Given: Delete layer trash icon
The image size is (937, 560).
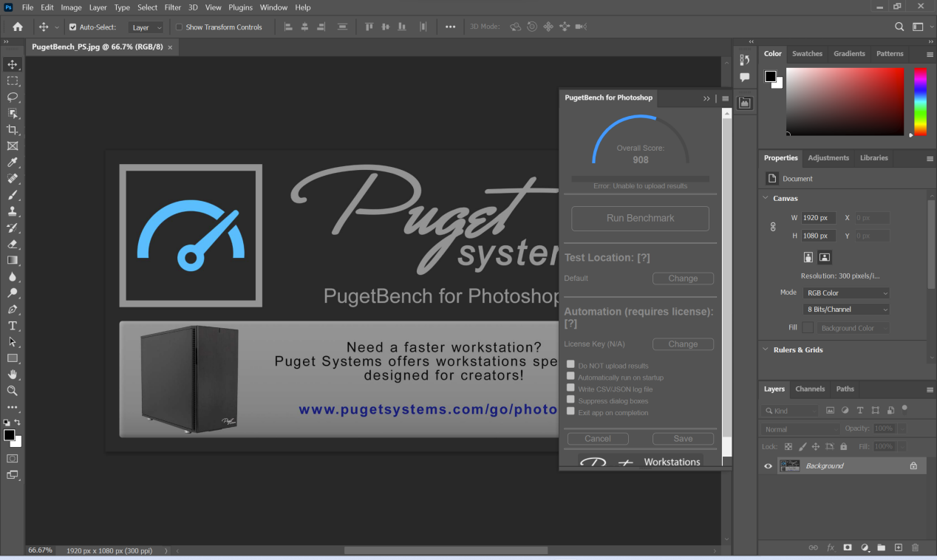Looking at the screenshot, I should (x=916, y=547).
